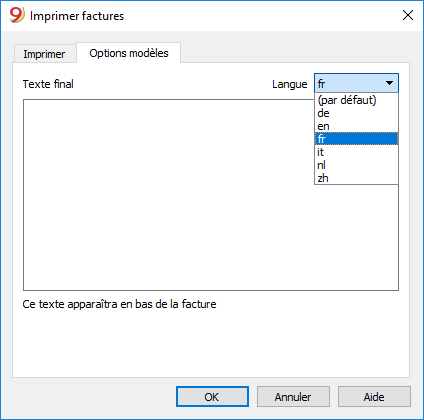This screenshot has width=424, height=420.
Task: Click the Texte final label
Action: pos(48,84)
